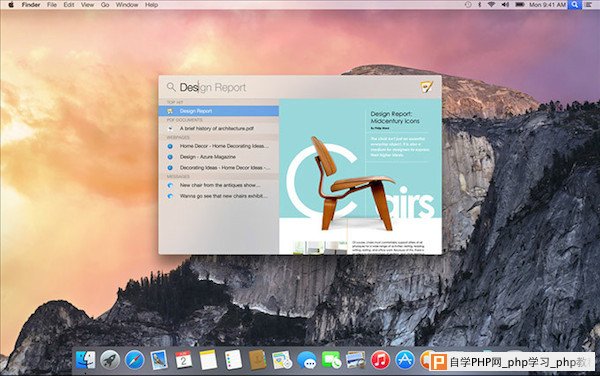The height and width of the screenshot is (376, 600).
Task: Open Notification Center from the menu bar
Action: pyautogui.click(x=589, y=5)
